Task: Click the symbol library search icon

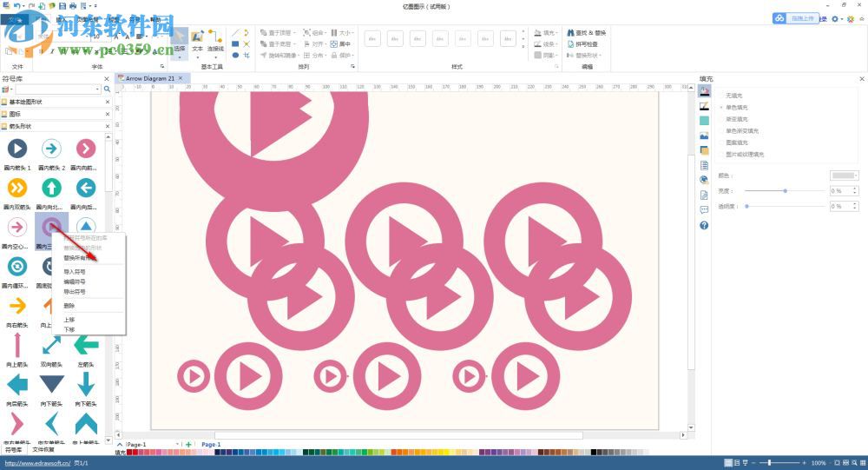Action: [x=108, y=89]
